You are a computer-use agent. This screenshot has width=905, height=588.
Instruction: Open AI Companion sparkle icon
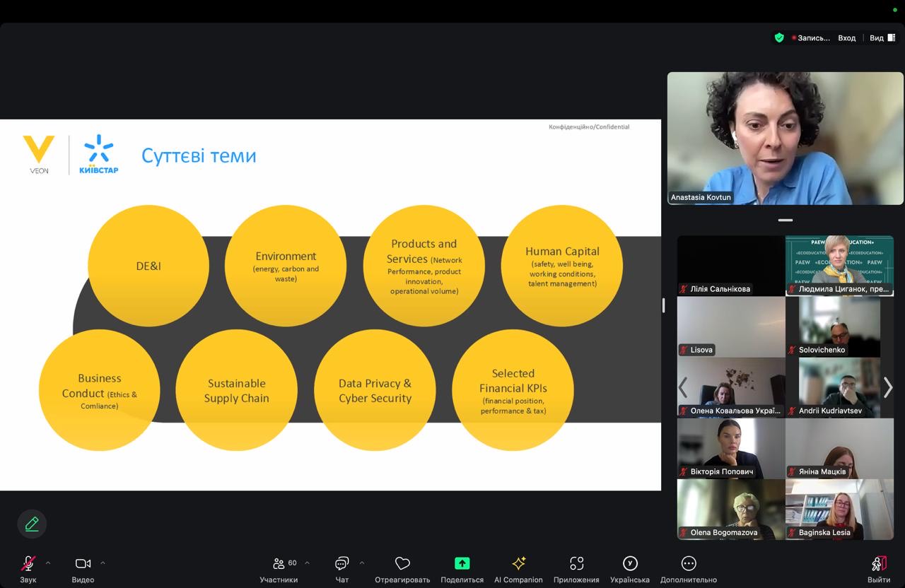(518, 564)
